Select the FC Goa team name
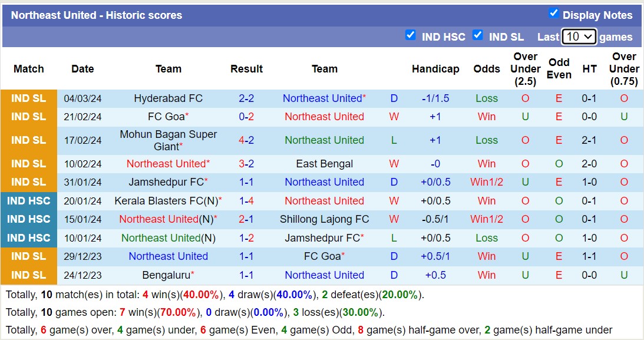This screenshot has width=644, height=340. coord(164,117)
